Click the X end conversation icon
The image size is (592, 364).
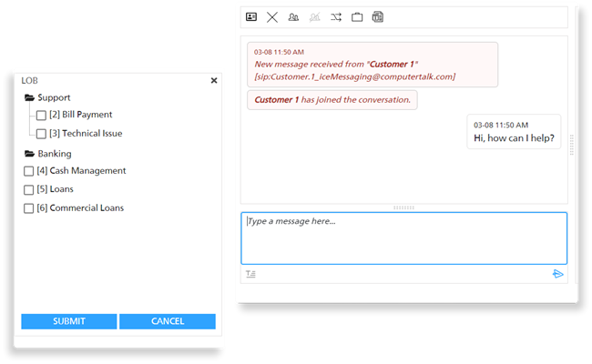272,16
